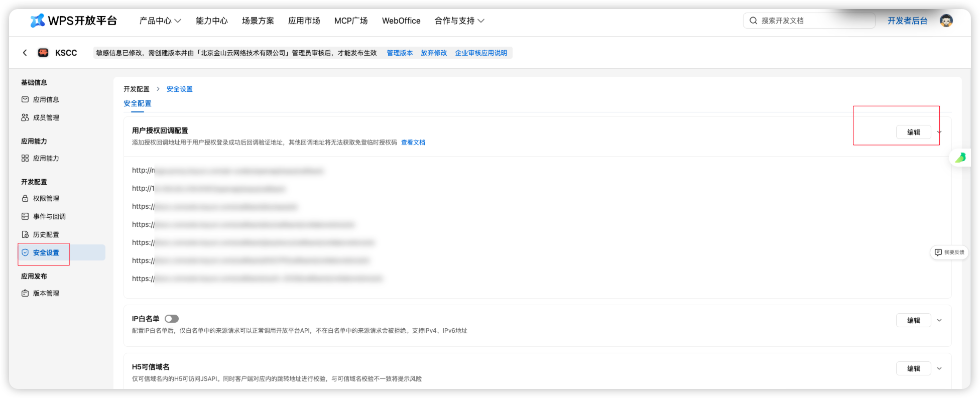The width and height of the screenshot is (980, 398).
Task: Open the green bird floating assistant icon
Action: pos(960,158)
